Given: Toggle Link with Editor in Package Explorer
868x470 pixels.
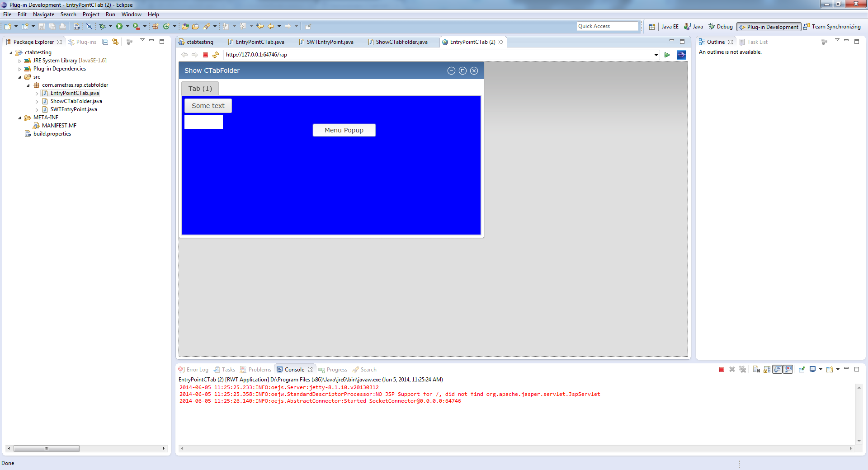Looking at the screenshot, I should (115, 42).
